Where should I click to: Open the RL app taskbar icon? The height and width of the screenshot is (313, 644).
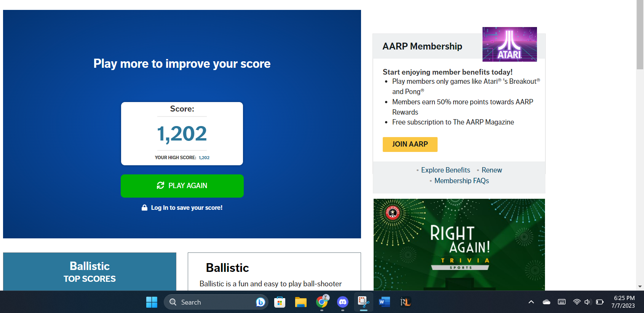click(406, 302)
